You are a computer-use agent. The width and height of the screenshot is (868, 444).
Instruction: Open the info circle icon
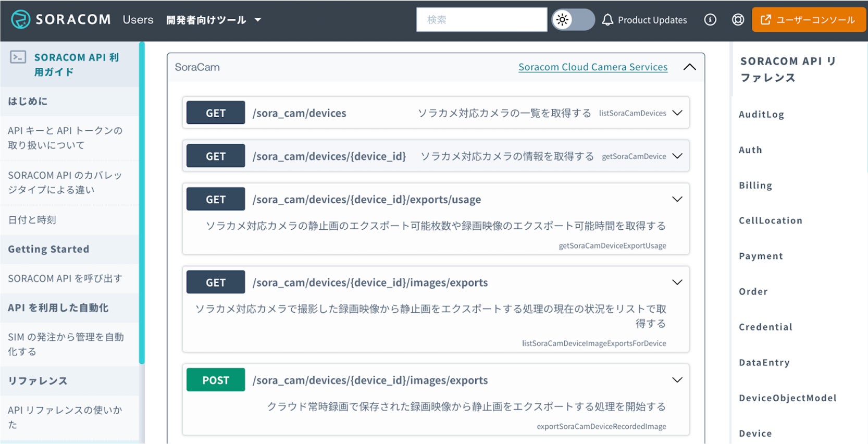point(710,20)
